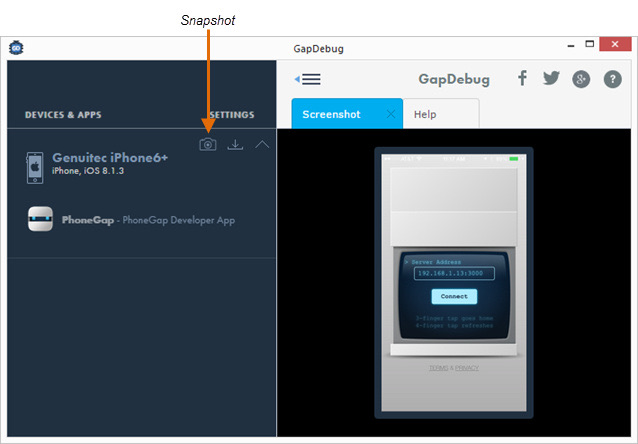This screenshot has height=444, width=638.
Task: Switch to the Screenshot tab
Action: (x=347, y=114)
